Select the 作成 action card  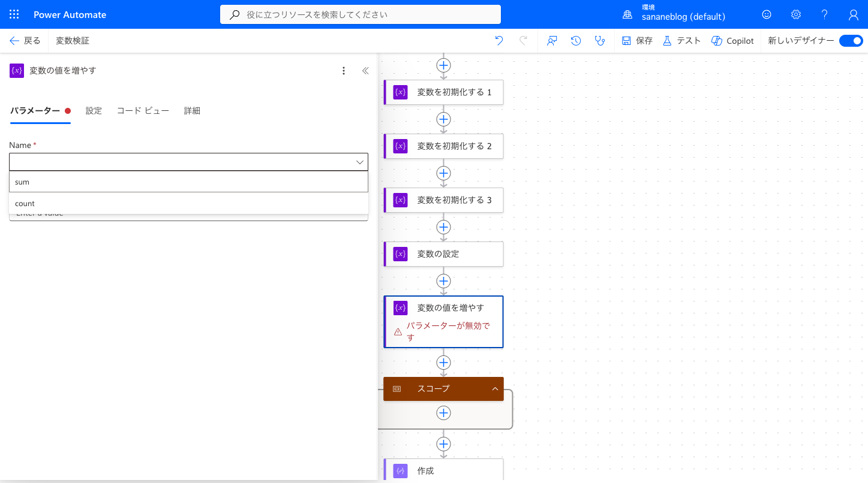click(x=443, y=470)
